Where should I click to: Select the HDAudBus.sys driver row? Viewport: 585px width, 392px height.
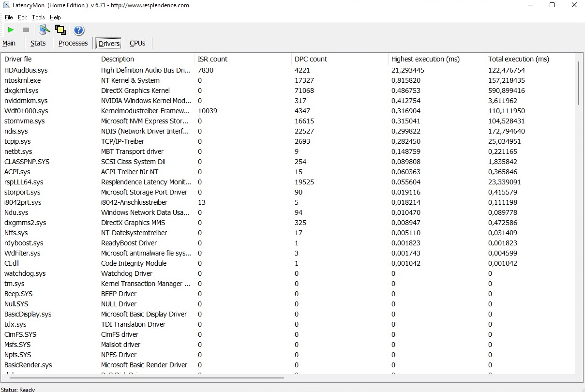coord(26,70)
